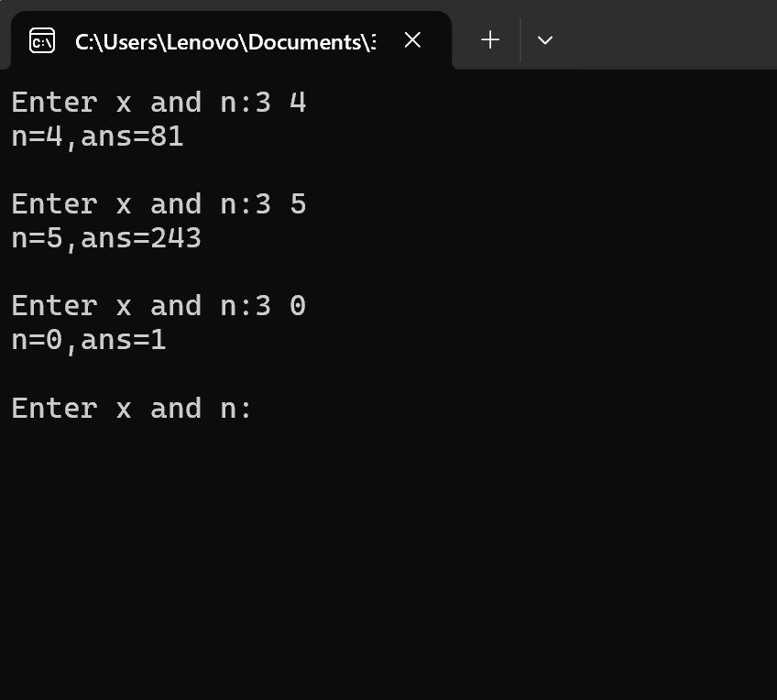
Task: Click the command prompt icon in the tab
Action: coord(42,40)
